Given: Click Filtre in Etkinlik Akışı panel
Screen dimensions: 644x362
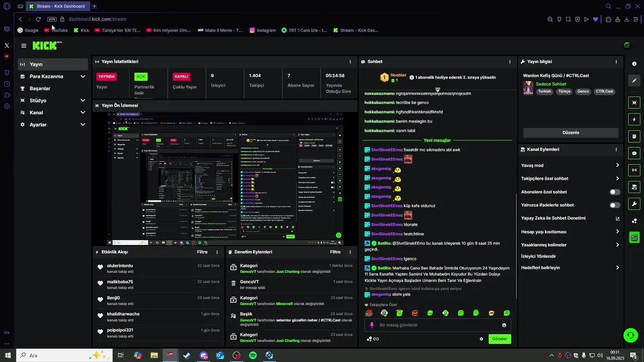Looking at the screenshot, I should coord(202,252).
